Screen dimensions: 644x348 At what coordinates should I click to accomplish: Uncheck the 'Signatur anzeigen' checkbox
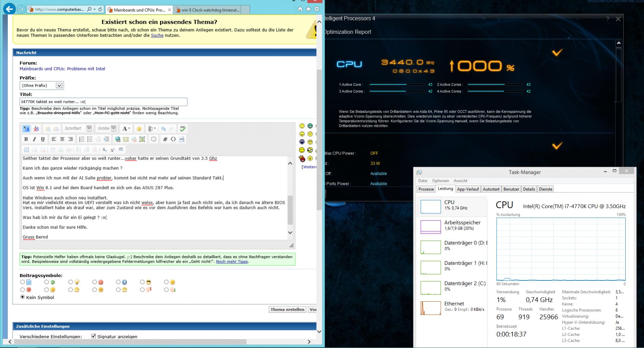(93, 336)
